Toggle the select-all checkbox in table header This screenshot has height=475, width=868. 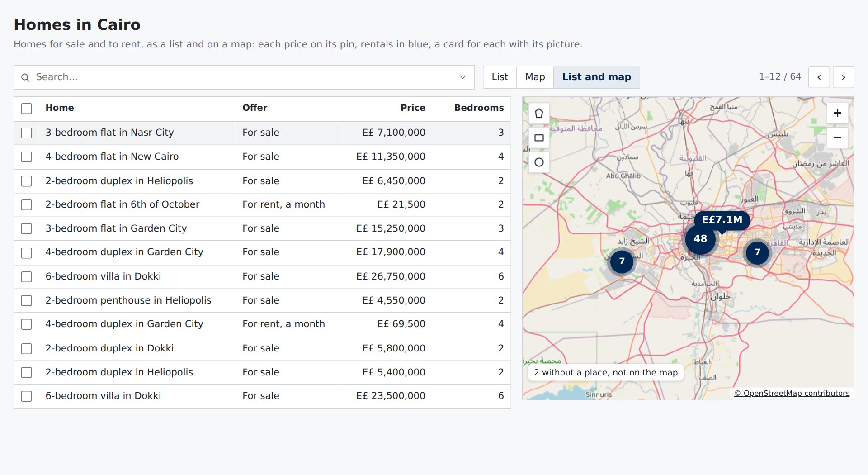coord(27,109)
